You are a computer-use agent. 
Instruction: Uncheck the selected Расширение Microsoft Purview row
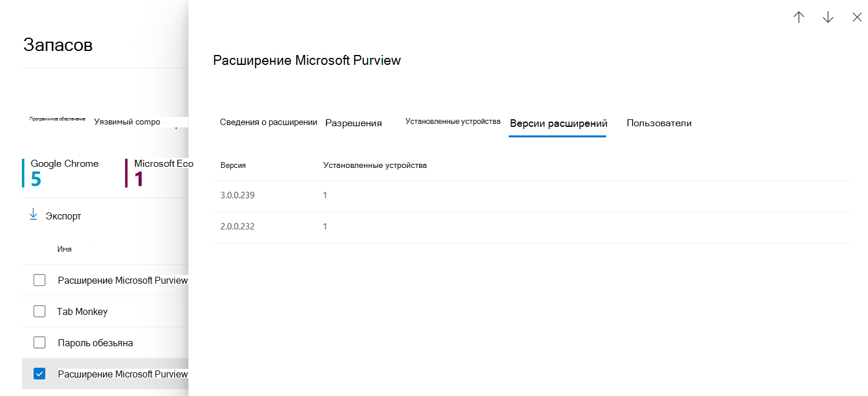(x=39, y=374)
